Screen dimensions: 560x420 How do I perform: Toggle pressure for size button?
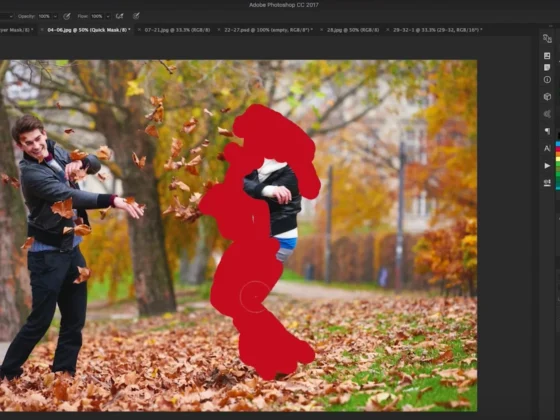[136, 16]
